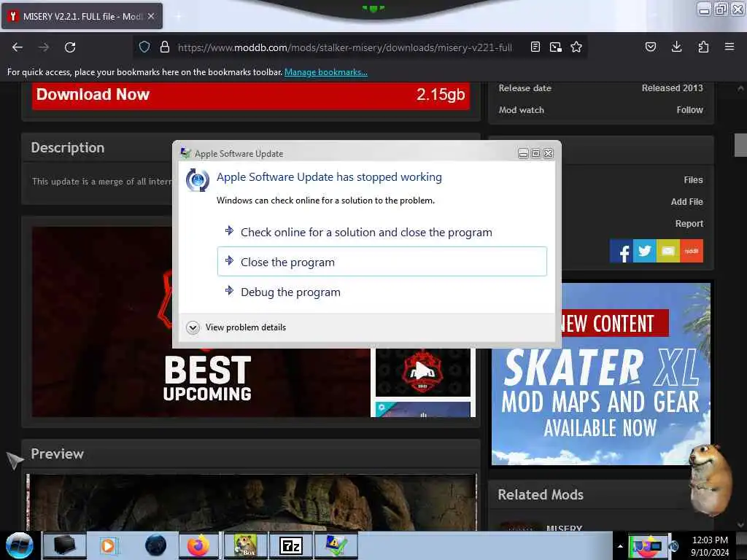Open Firefox from the taskbar
Screen dimensions: 747x560
click(x=198, y=545)
